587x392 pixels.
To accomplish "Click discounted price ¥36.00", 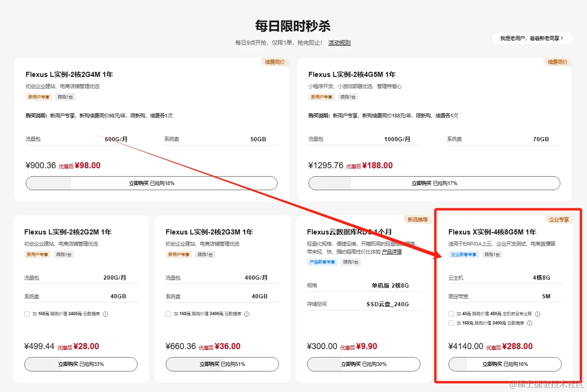I will 228,346.
